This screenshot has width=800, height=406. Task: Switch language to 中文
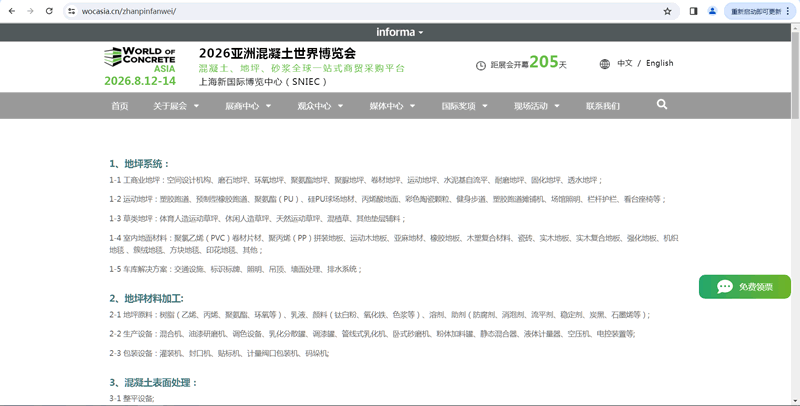point(624,64)
